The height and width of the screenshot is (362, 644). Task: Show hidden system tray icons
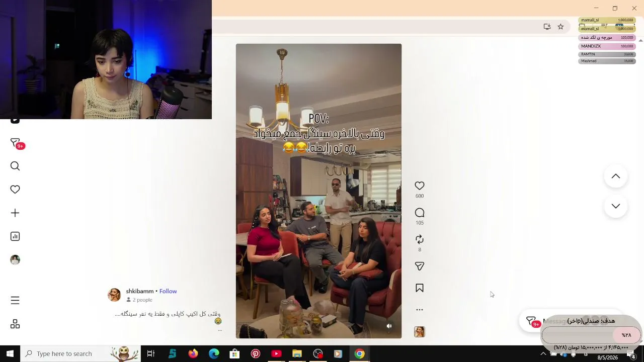pos(543,354)
